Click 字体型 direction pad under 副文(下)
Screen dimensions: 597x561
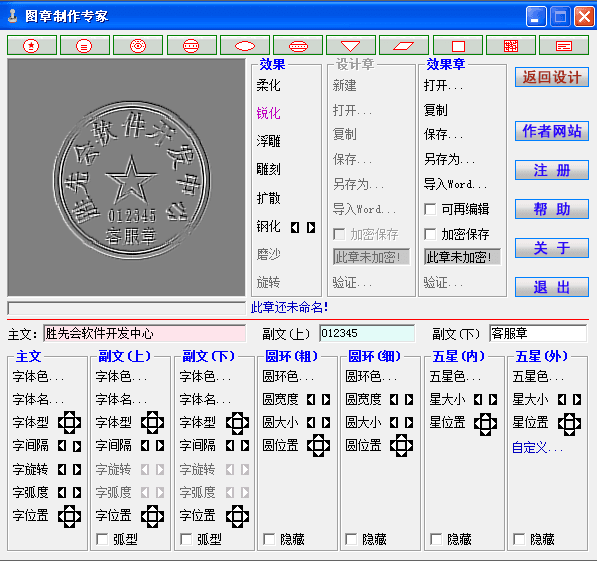pos(237,422)
